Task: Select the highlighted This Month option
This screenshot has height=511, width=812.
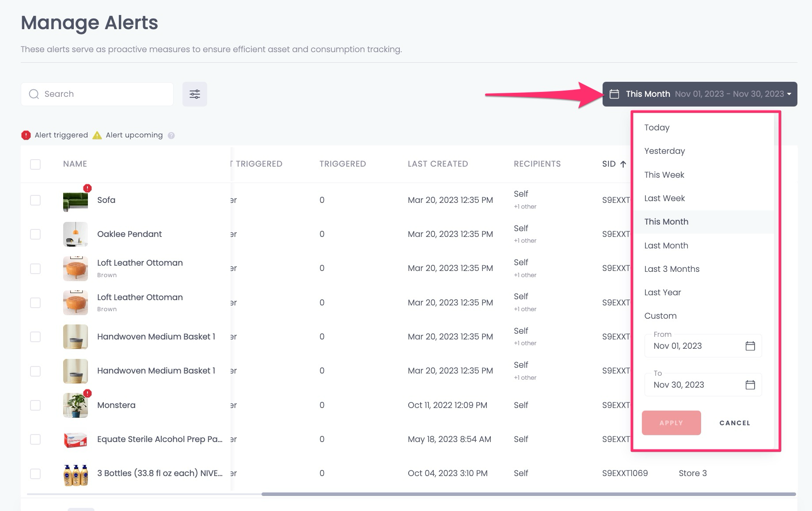Action: pyautogui.click(x=704, y=222)
